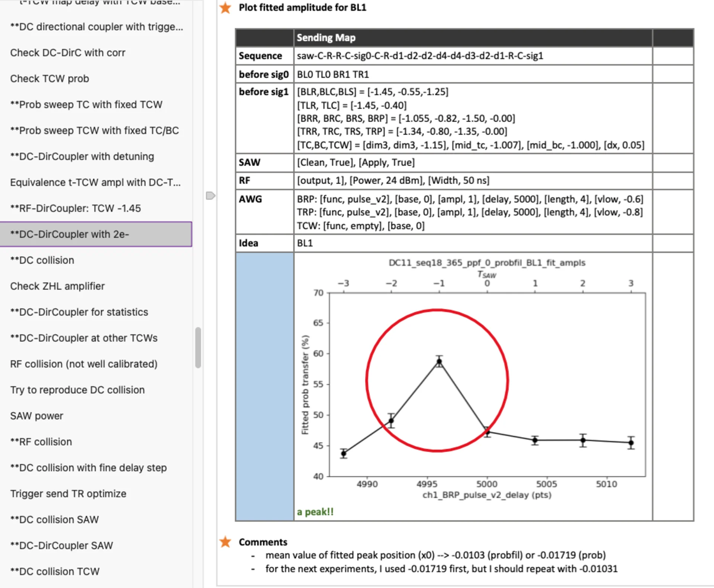This screenshot has width=714, height=588.
Task: Open page **DC-DirCoupler with detuning
Action: point(96,157)
